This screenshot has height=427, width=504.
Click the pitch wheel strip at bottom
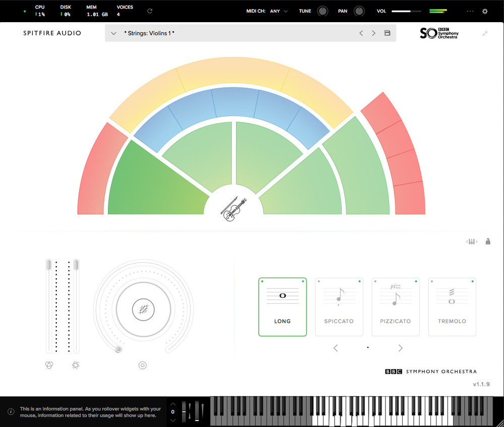184,411
